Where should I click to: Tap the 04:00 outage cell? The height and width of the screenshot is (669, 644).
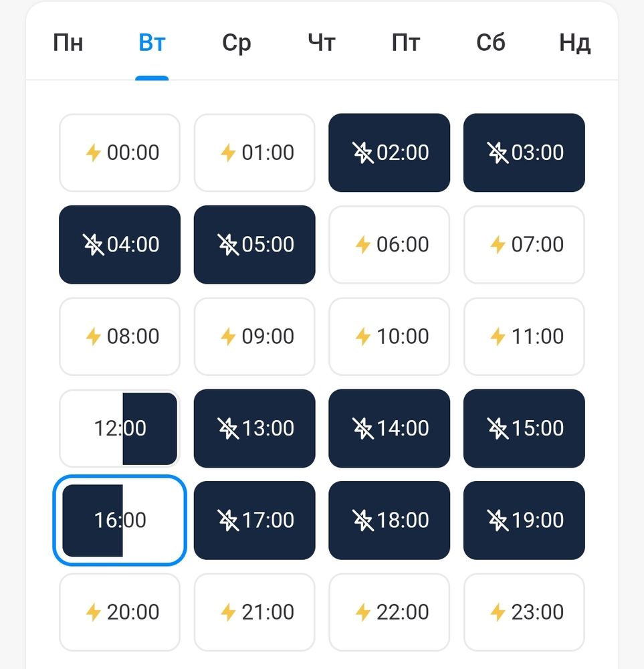pyautogui.click(x=120, y=245)
